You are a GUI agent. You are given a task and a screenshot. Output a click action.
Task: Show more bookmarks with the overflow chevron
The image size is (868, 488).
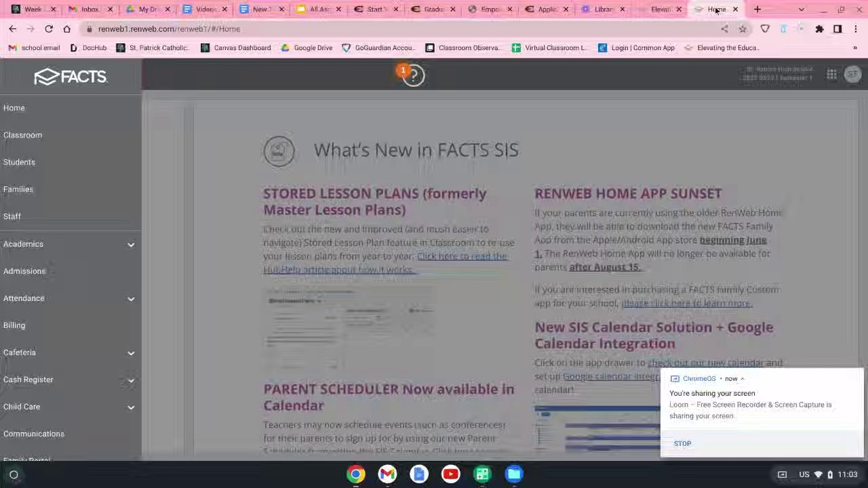tap(855, 48)
